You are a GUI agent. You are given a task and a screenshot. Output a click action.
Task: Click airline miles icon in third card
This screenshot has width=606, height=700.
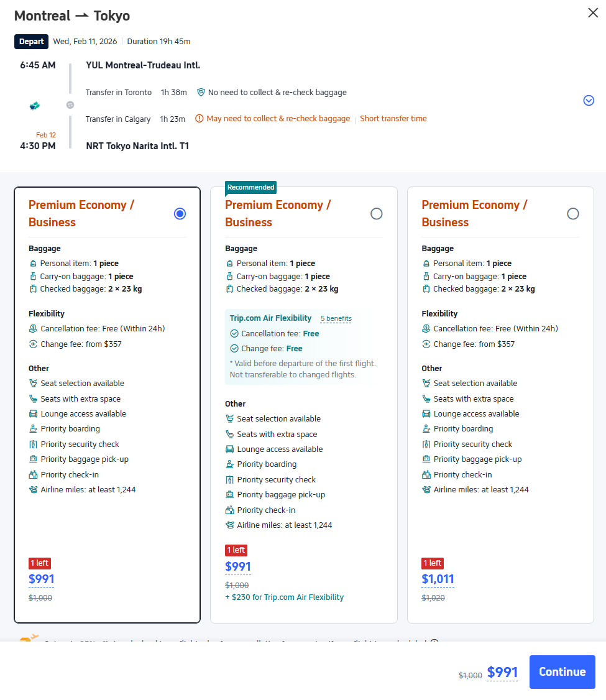click(426, 490)
